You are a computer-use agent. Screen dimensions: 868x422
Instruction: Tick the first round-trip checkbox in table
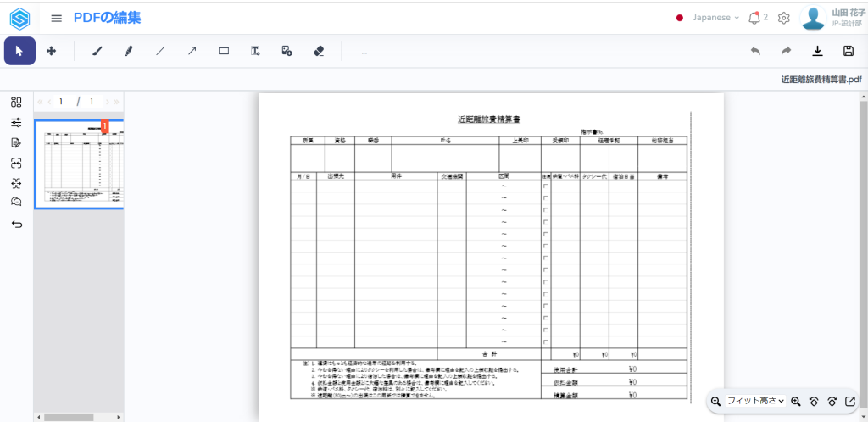pyautogui.click(x=545, y=186)
